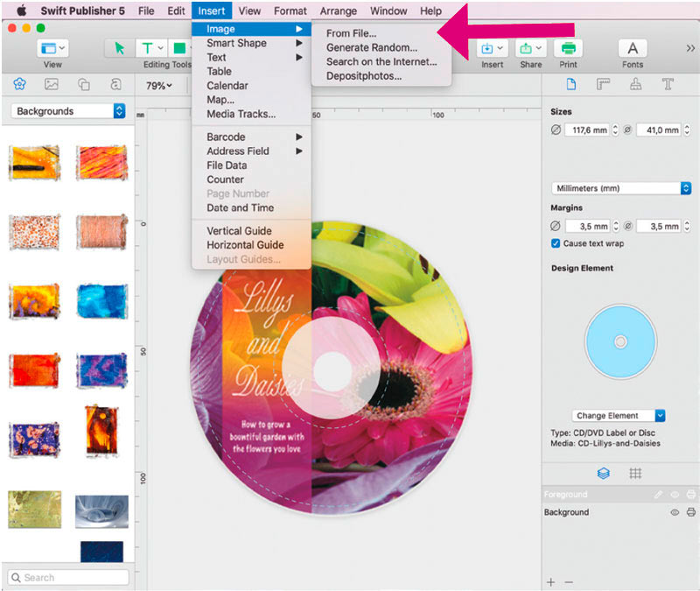This screenshot has height=591, width=700.
Task: Click the Insert toolbar icon
Action: (x=492, y=48)
